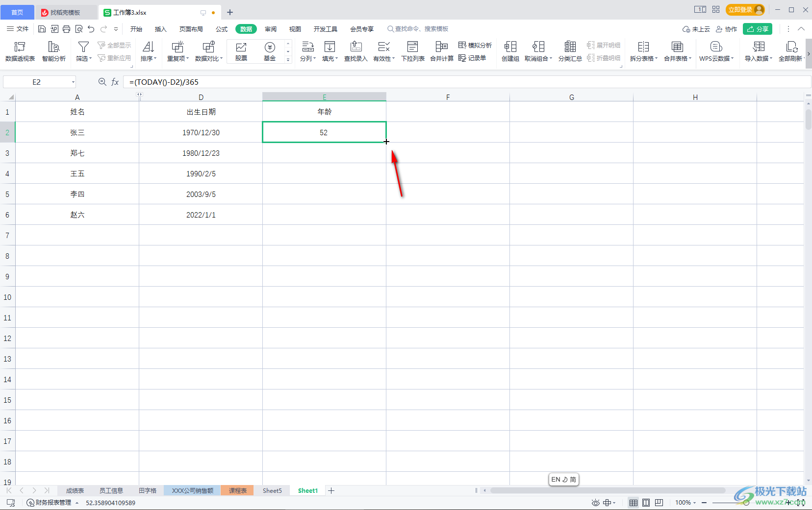Click 未上云 cloud status button
The width and height of the screenshot is (812, 510).
click(696, 29)
